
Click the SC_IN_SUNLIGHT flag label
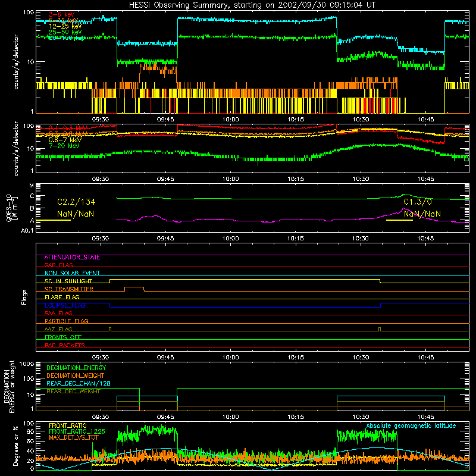coord(68,281)
